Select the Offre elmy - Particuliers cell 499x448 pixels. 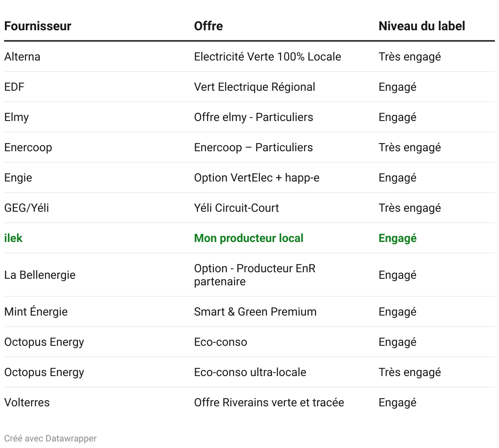pos(254,117)
